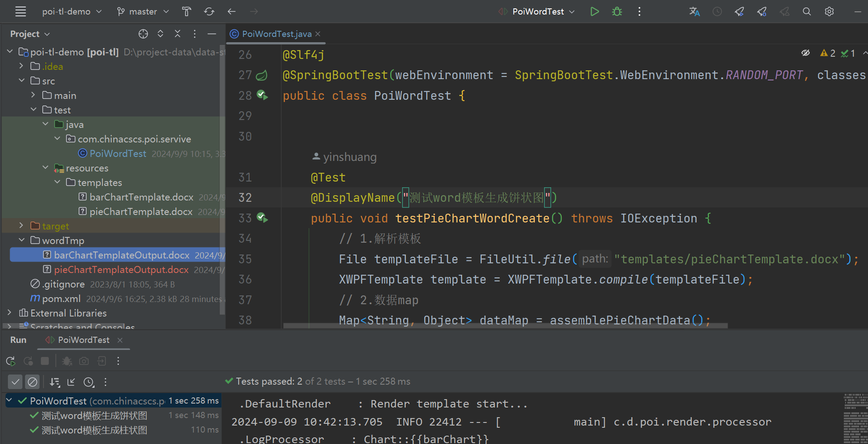
Task: Run PoiWordTest with the green play button
Action: [x=595, y=11]
